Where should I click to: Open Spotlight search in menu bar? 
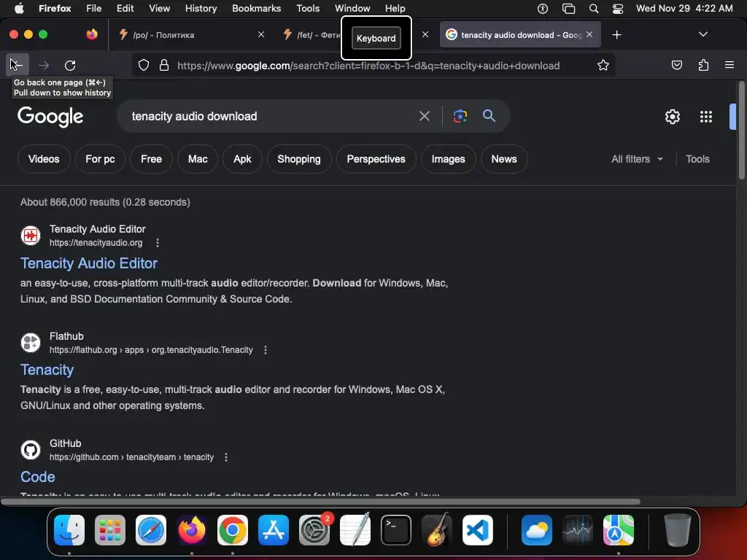pos(594,8)
